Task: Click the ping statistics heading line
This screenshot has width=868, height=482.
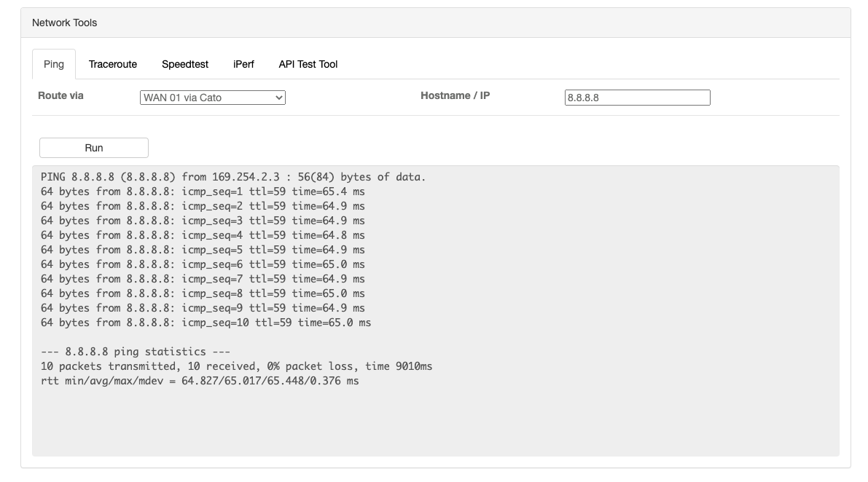Action: [136, 352]
